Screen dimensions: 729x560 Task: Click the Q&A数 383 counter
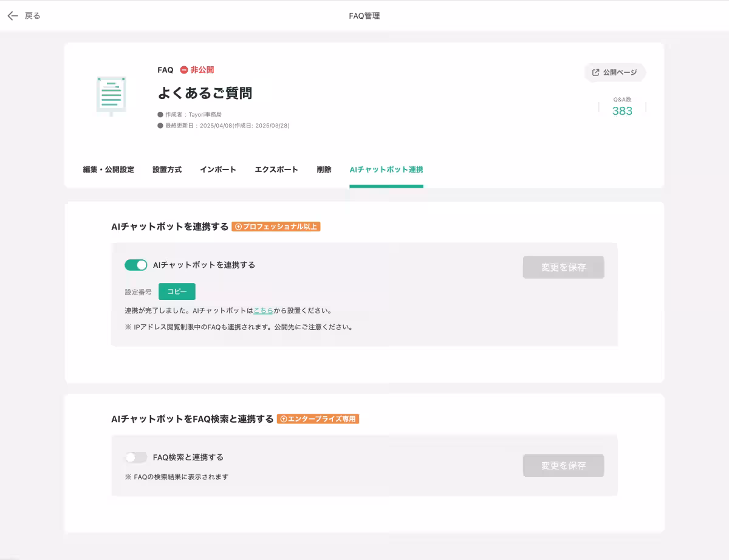pos(621,106)
